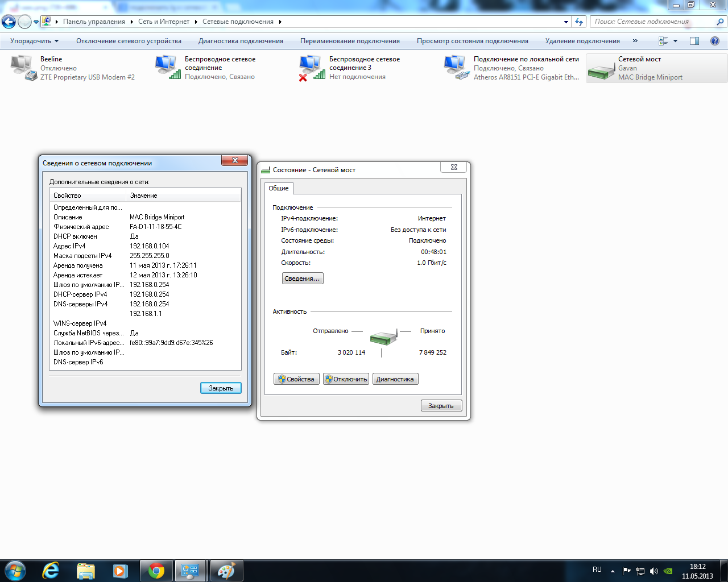Show hidden tray icons arrow

click(613, 571)
